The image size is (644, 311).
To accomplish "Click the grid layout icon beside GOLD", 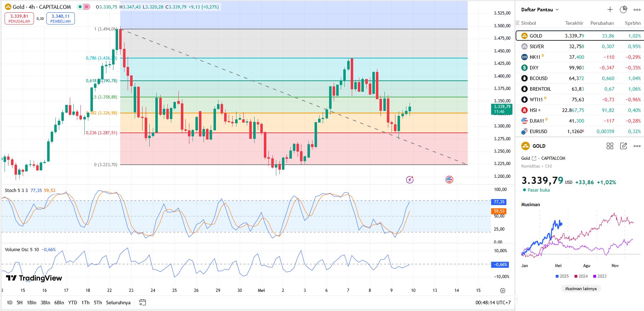I will click(x=610, y=146).
